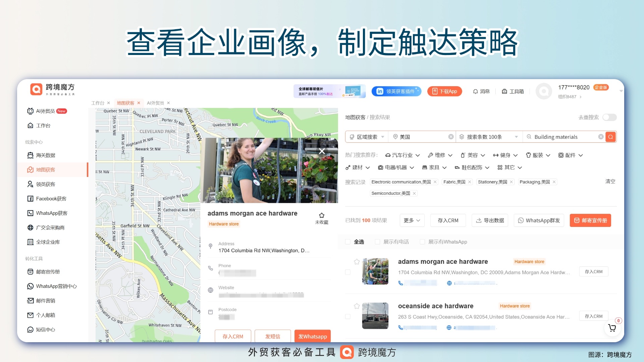Open Facebook获客 in the sidebar
The height and width of the screenshot is (362, 644).
[x=51, y=198]
